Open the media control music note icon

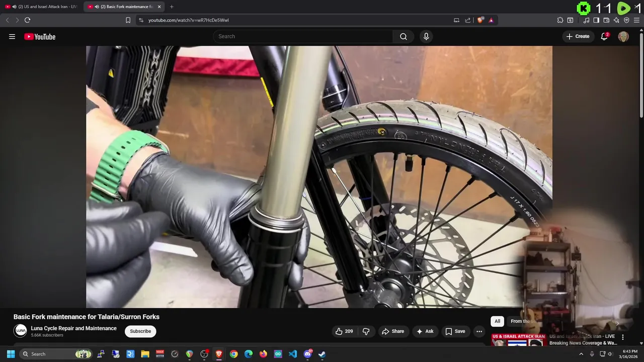(586, 20)
